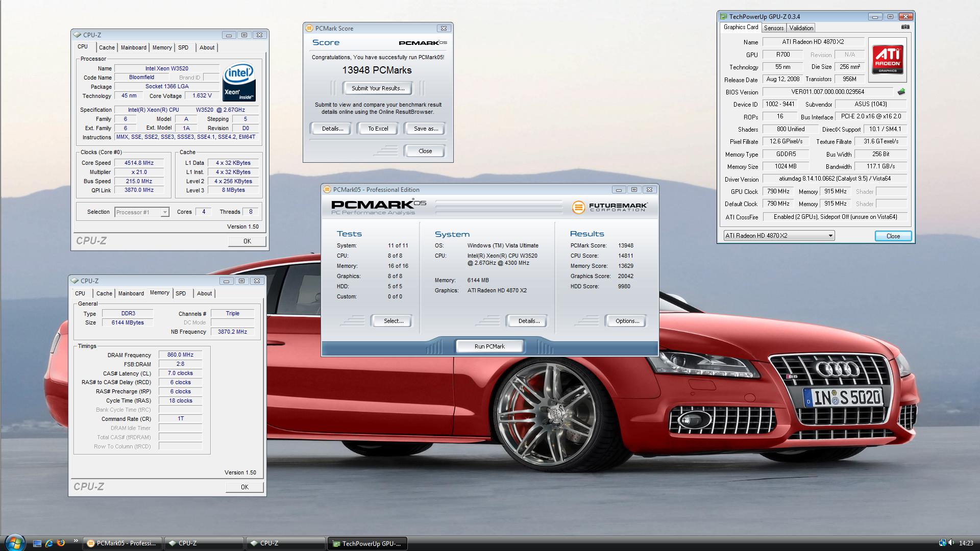Open the SPD tab in the upper CPU-Z window
Image resolution: width=980 pixels, height=551 pixels.
(183, 47)
